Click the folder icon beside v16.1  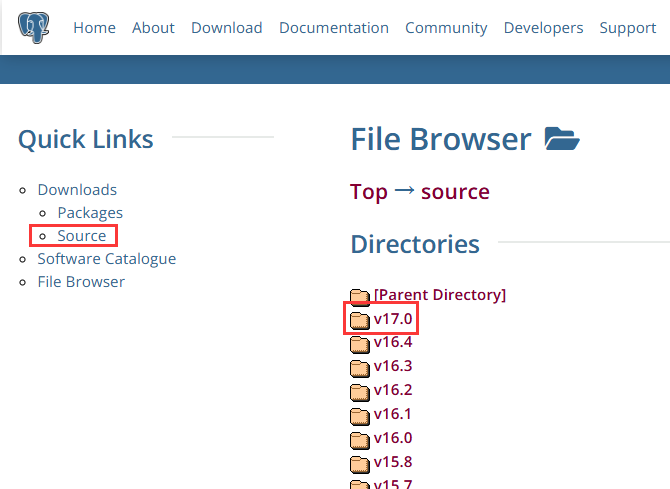(x=360, y=415)
